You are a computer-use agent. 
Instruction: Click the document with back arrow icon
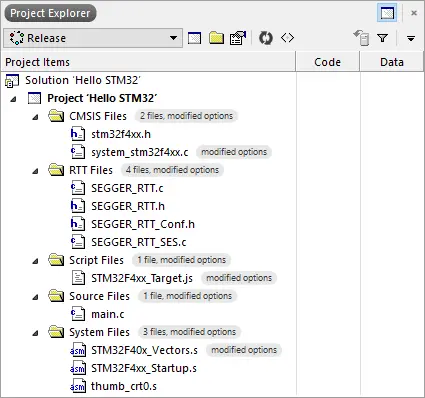[x=362, y=38]
